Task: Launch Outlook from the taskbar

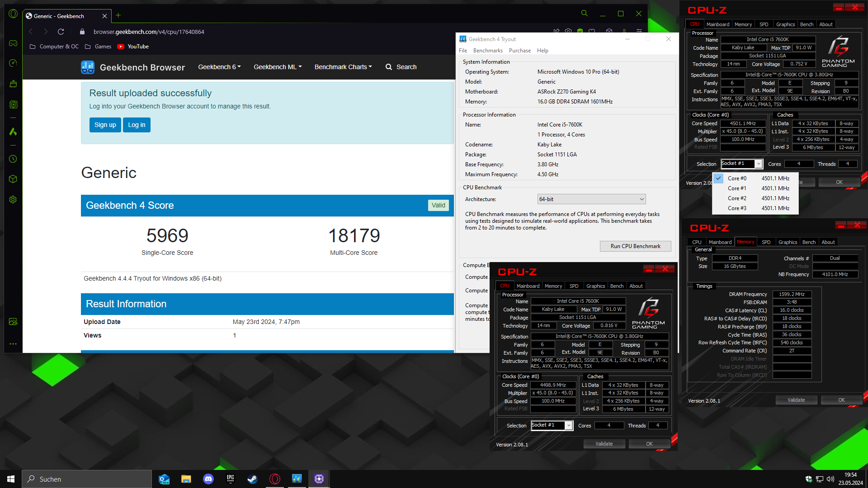Action: [x=164, y=479]
